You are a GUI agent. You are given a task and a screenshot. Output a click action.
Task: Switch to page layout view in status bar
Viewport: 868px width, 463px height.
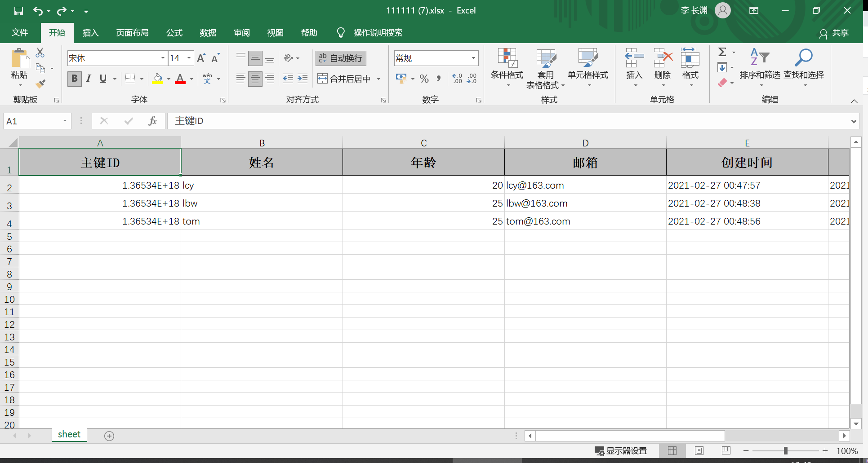point(699,450)
